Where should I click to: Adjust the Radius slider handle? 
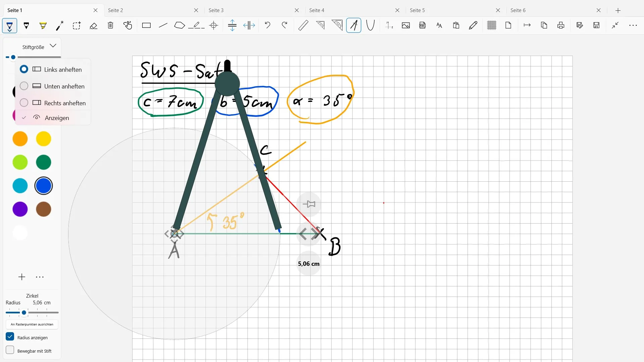pos(24,313)
